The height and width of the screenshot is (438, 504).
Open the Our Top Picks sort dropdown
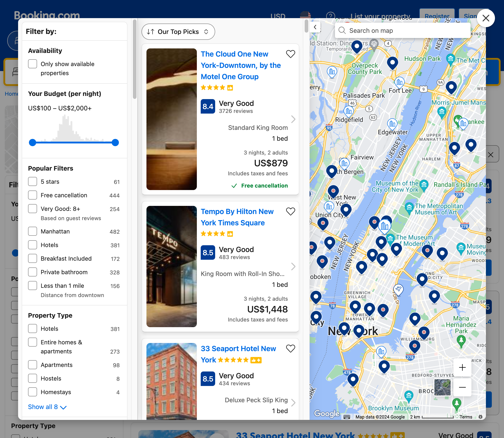(178, 31)
